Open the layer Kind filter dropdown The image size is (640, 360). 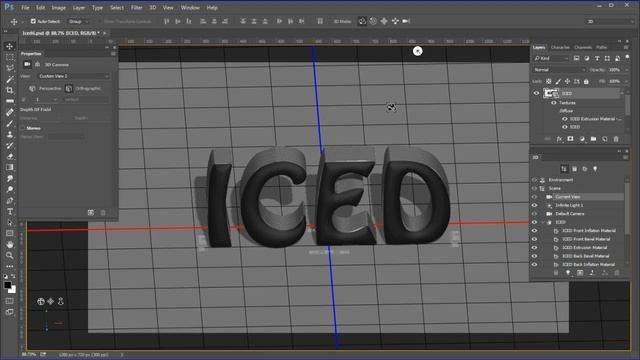[x=551, y=59]
